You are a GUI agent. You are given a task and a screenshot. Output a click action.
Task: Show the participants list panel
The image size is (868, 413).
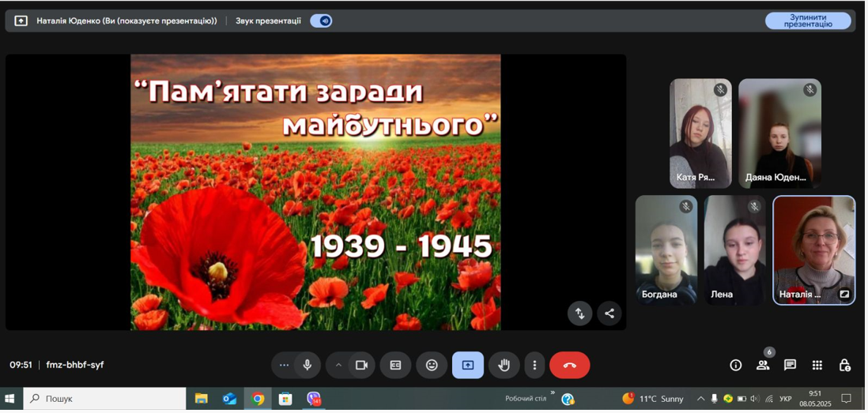[x=763, y=365]
